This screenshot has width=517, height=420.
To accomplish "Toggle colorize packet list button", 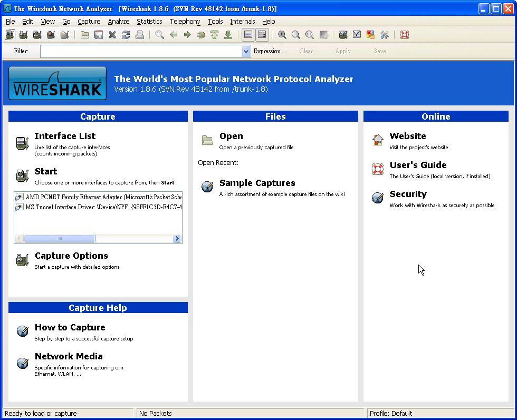I will pos(248,35).
